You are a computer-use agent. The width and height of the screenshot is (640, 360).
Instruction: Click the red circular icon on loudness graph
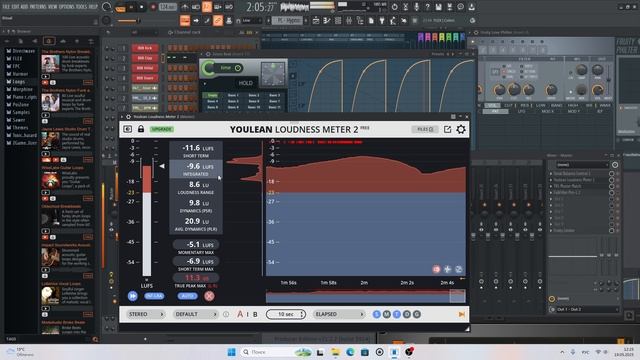coord(436,269)
